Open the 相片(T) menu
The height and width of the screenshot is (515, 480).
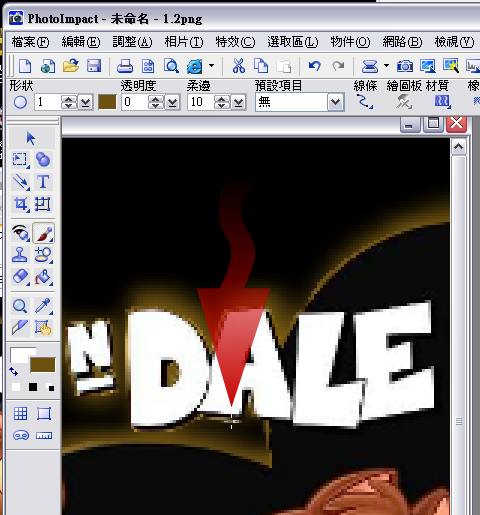point(184,42)
